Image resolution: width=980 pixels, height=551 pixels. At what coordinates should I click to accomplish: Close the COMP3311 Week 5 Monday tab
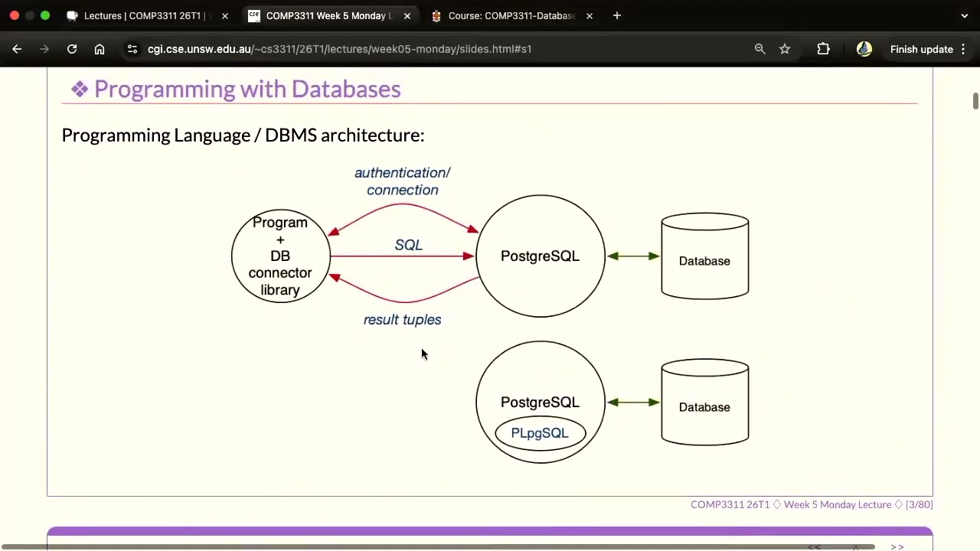(407, 15)
